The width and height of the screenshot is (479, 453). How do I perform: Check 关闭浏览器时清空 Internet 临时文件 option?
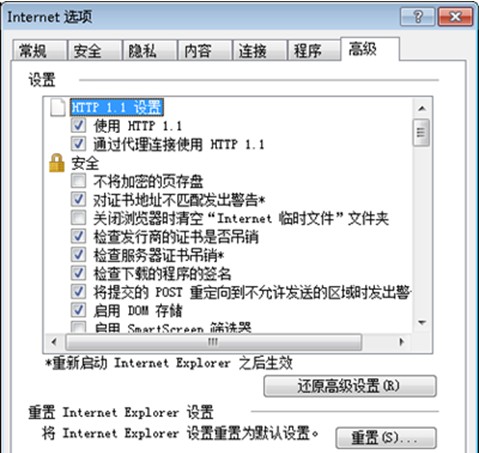(x=78, y=218)
